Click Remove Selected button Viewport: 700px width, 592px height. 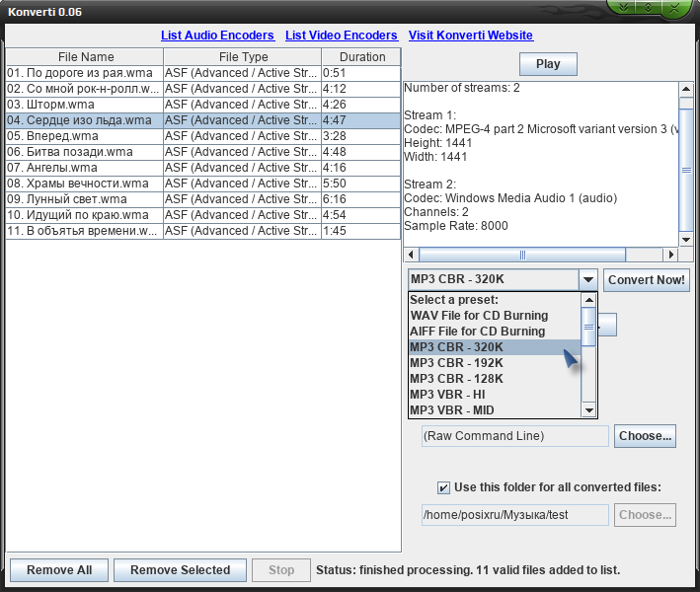(x=180, y=570)
